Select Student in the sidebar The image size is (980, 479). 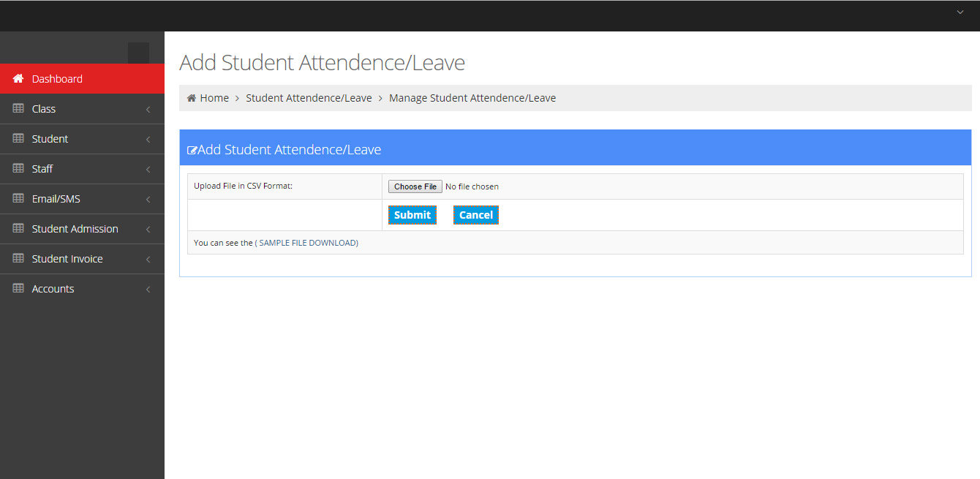point(82,138)
